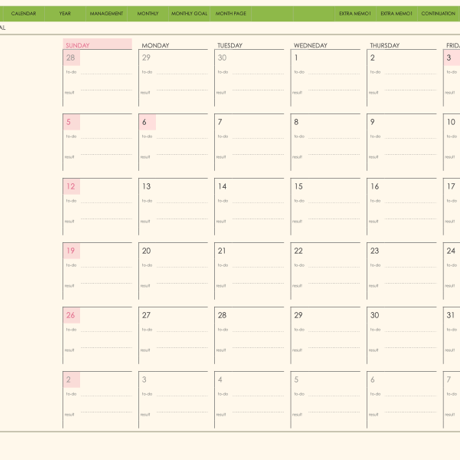Select date 1 under Wednesday
The height and width of the screenshot is (460, 460).
click(296, 58)
